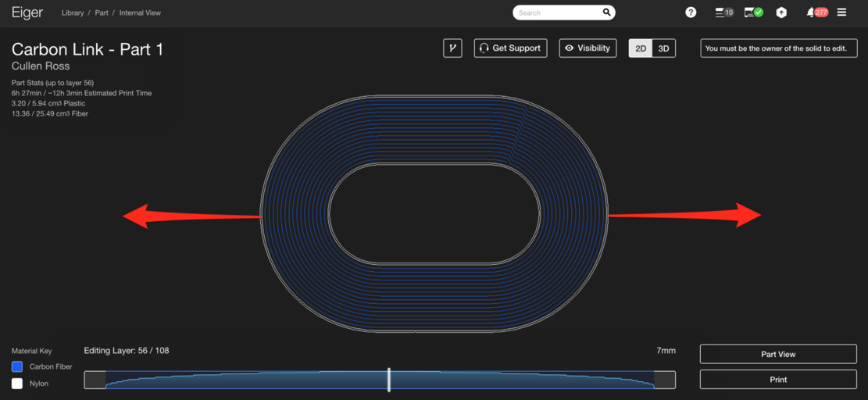Screen dimensions: 868x400
Task: Switch to 3D view
Action: pos(663,48)
